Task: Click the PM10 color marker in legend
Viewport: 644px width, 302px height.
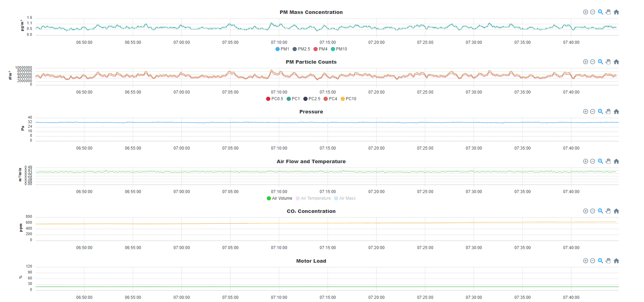Action: [x=333, y=49]
